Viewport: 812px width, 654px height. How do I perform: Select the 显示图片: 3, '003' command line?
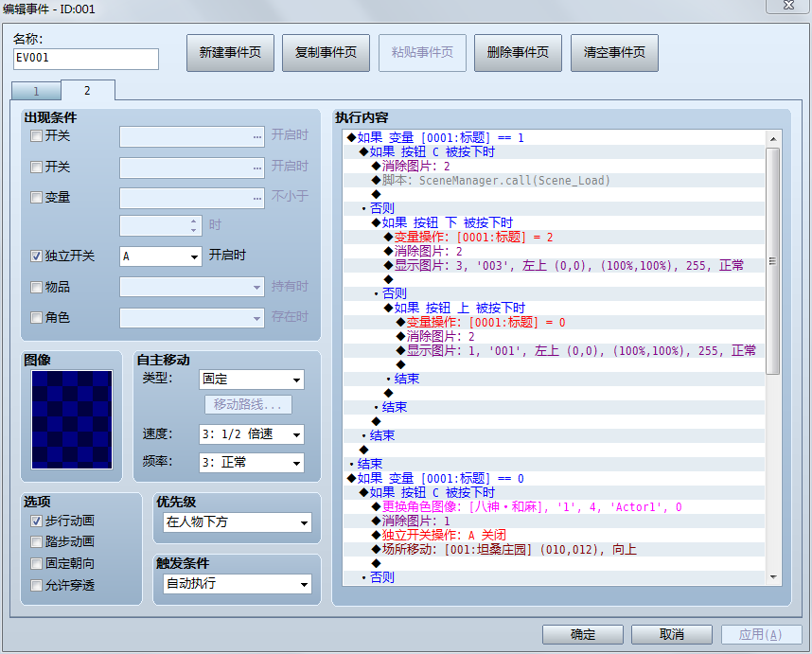coord(554,266)
